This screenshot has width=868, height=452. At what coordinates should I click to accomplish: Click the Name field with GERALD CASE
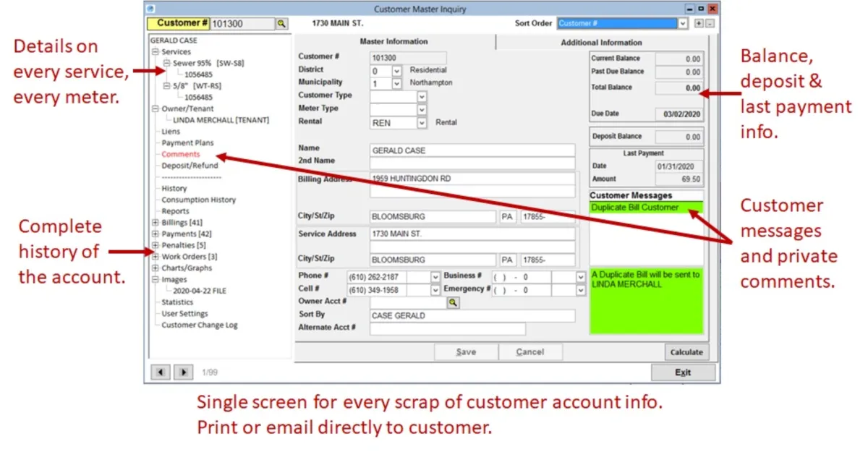tap(472, 150)
